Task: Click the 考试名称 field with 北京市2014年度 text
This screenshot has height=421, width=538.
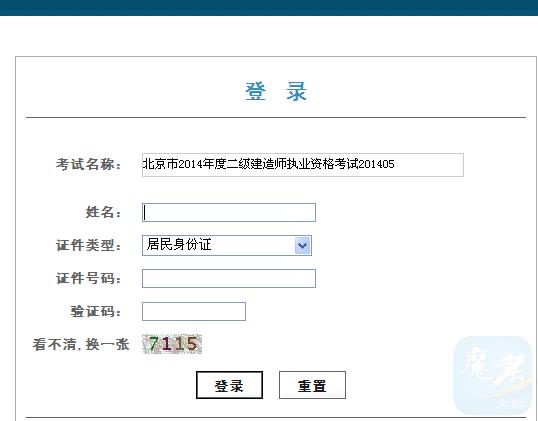Action: (303, 165)
